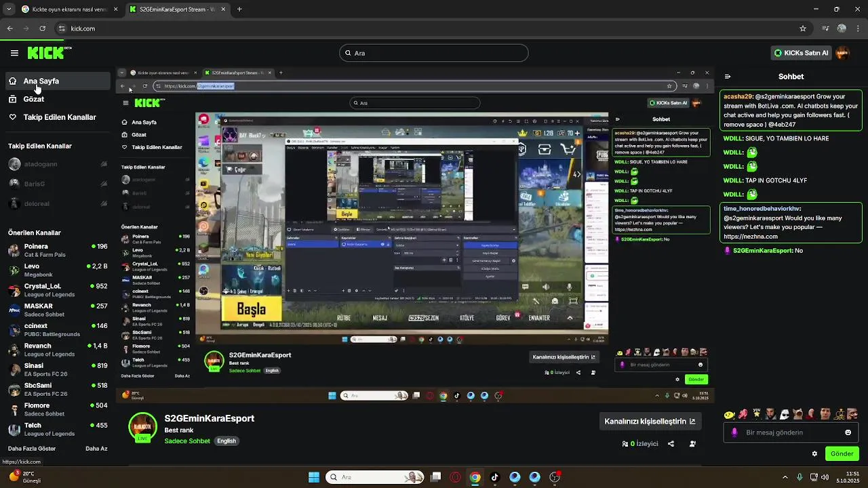Click the English language tag
Viewport: 868px width, 488px height.
pyautogui.click(x=226, y=441)
